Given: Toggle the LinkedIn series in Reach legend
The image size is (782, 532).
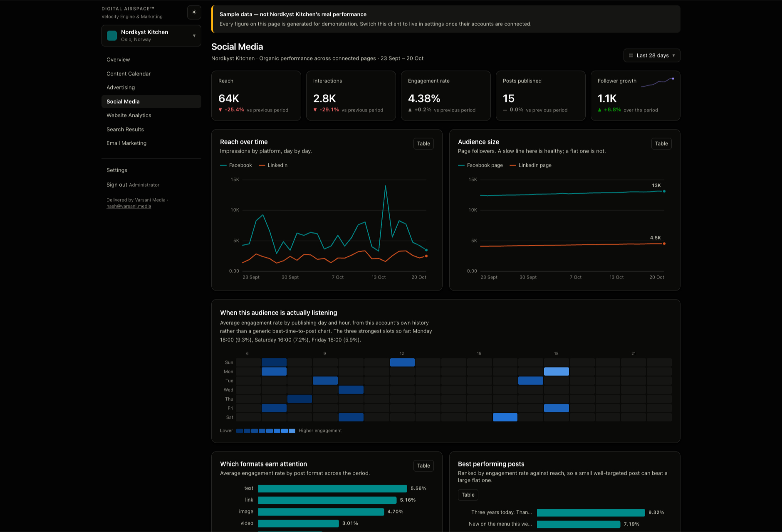Looking at the screenshot, I should [x=273, y=165].
